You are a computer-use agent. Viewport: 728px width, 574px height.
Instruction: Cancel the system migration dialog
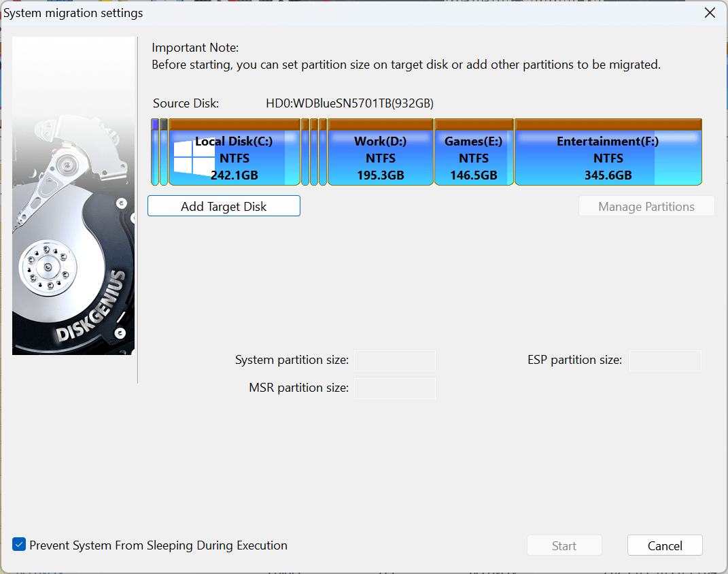coord(664,545)
